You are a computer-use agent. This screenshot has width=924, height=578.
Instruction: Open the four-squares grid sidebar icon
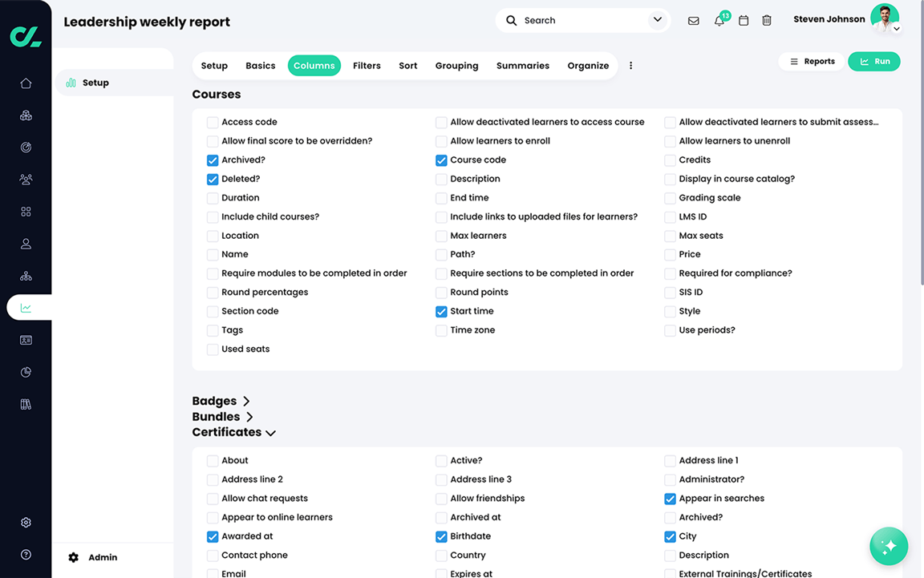[26, 212]
